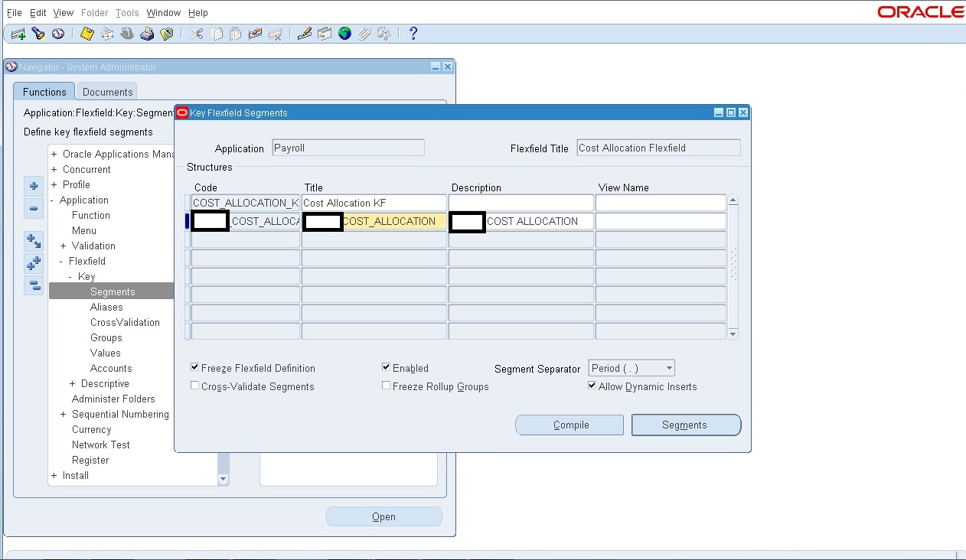Click the Help question mark icon
Image resolution: width=966 pixels, height=560 pixels.
(x=412, y=34)
